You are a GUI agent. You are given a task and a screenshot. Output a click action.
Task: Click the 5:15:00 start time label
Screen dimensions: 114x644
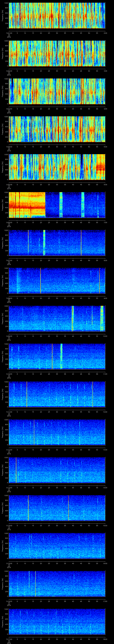[9, 563]
